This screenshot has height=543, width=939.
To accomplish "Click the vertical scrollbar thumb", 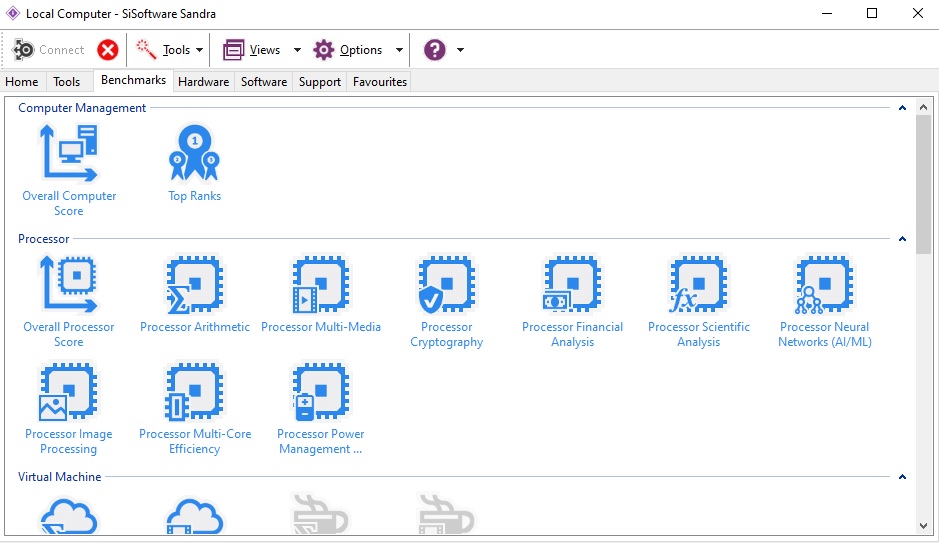I will click(x=923, y=184).
